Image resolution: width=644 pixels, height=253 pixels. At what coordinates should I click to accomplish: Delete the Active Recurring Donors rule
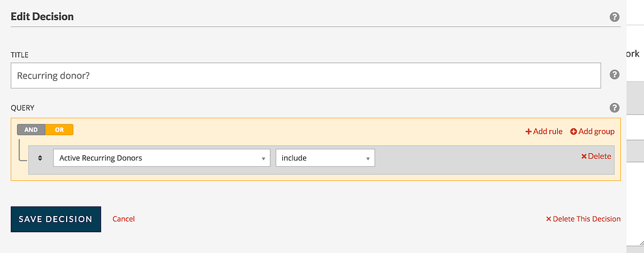coord(596,156)
